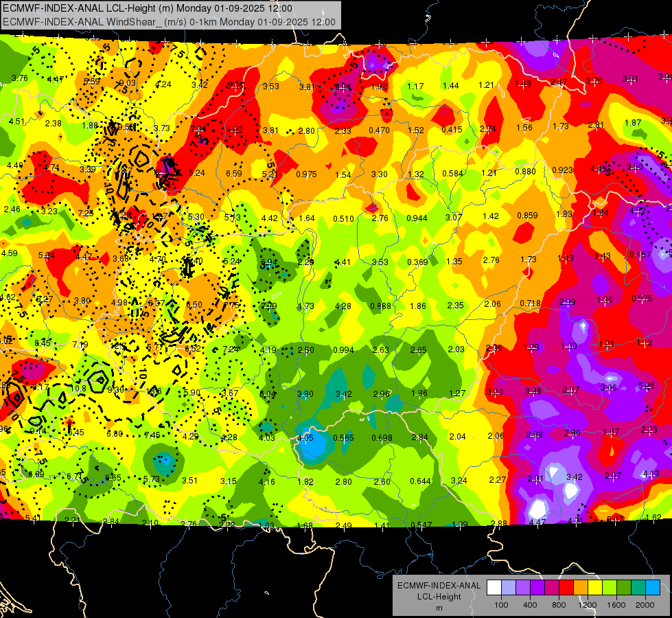
Task: Click the wind shear value 0.698
Action: pos(382,437)
